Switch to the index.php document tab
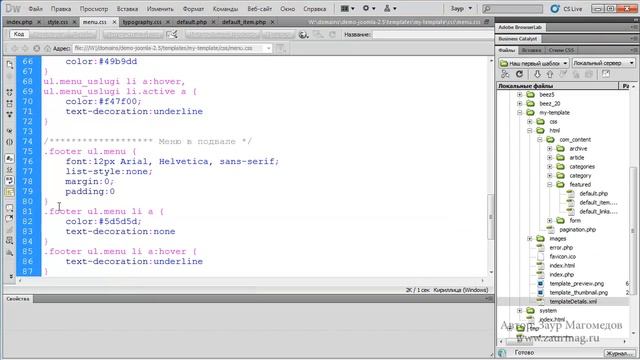 (19, 22)
